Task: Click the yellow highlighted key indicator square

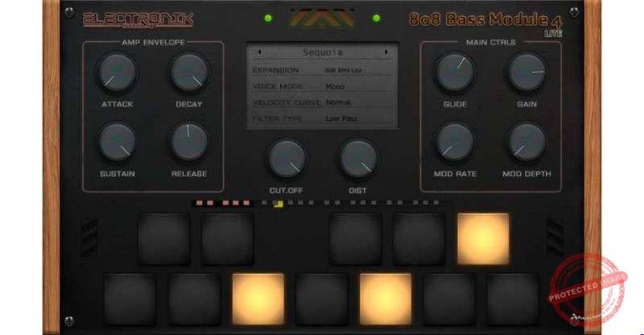Action: 278,204
